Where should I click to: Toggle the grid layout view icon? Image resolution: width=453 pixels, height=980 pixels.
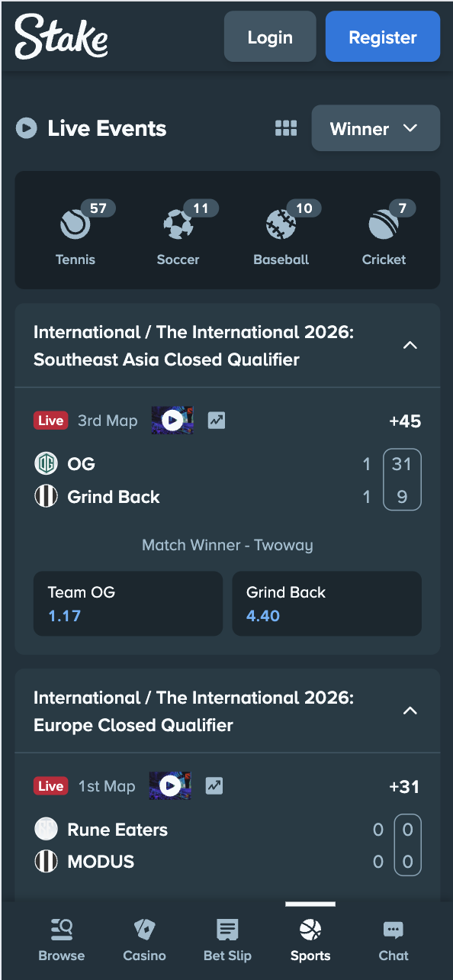tap(286, 128)
